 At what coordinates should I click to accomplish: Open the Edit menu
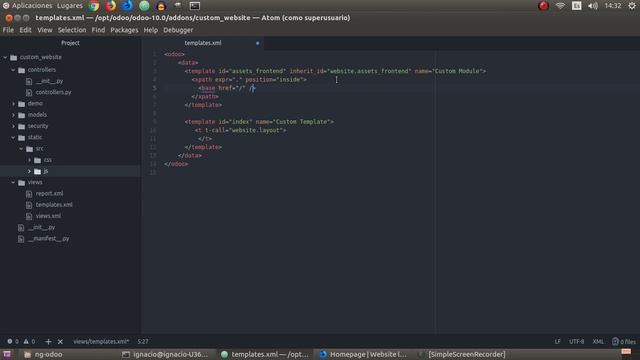[25, 30]
